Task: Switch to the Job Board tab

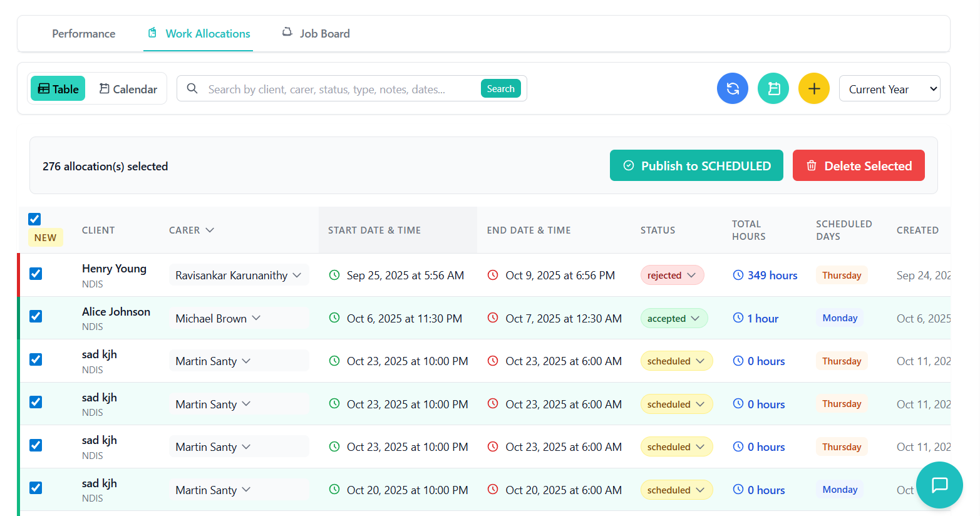Action: (316, 34)
